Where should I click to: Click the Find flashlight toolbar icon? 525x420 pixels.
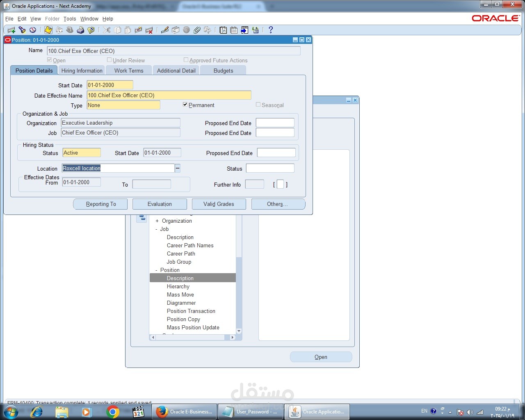pyautogui.click(x=22, y=30)
